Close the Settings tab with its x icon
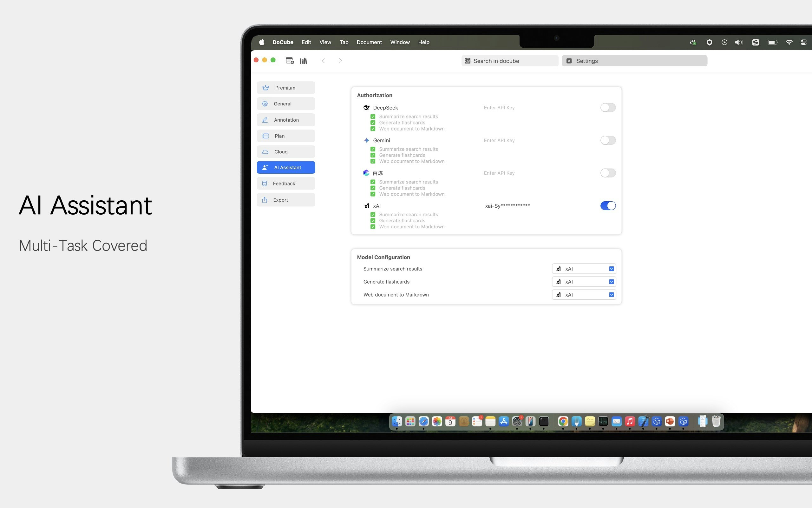Viewport: 812px width, 508px height. [569, 61]
